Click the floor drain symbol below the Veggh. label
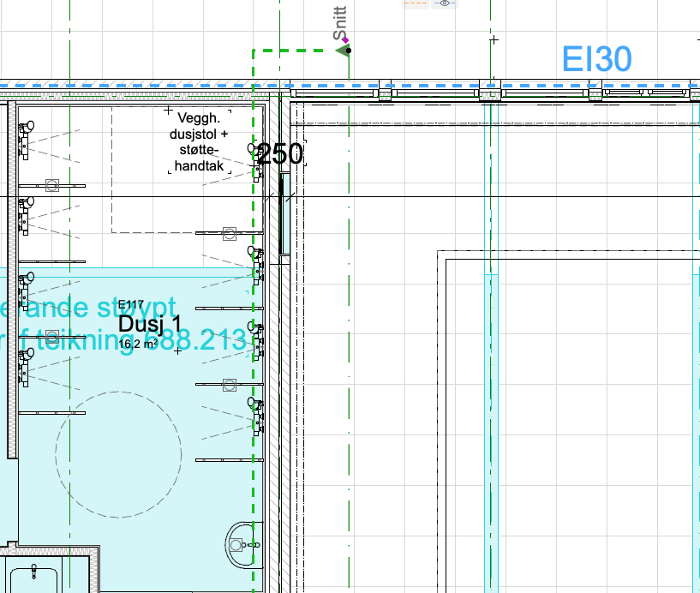Viewport: 700px width, 593px height. [x=230, y=232]
